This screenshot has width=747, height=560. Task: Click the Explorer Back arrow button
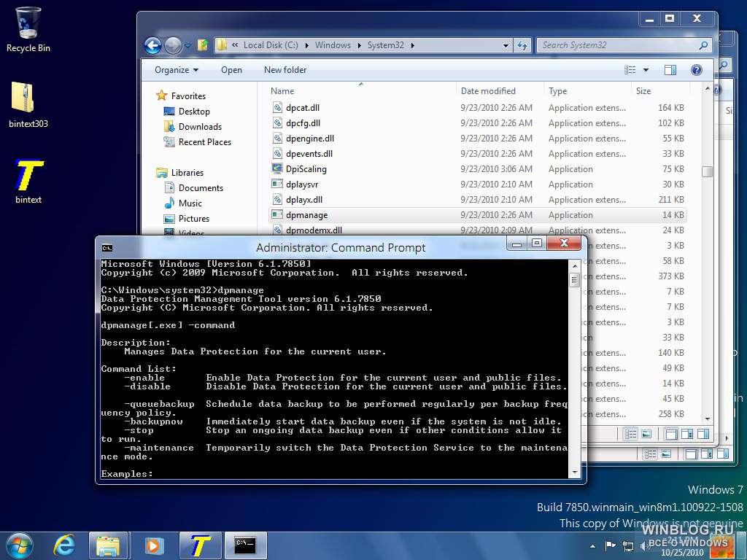point(153,46)
